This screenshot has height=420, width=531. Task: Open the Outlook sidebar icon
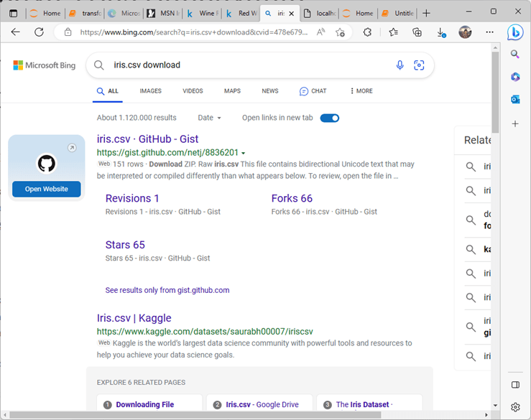515,100
